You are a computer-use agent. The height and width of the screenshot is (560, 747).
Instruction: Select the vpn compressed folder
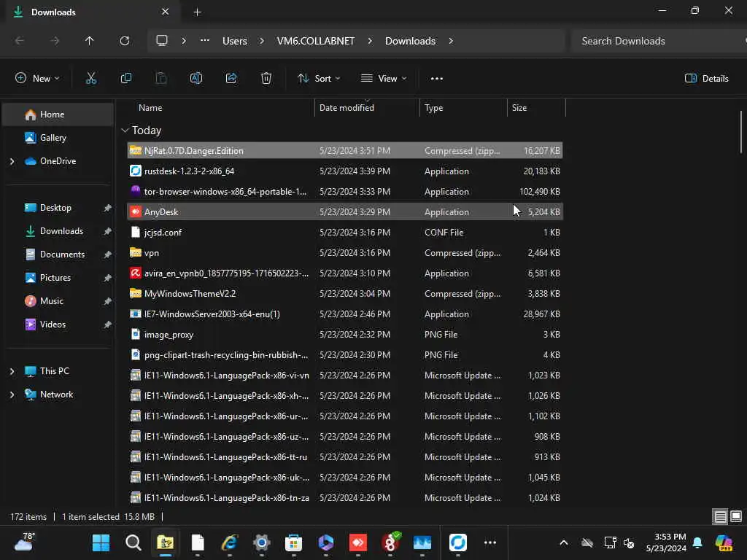(x=345, y=253)
